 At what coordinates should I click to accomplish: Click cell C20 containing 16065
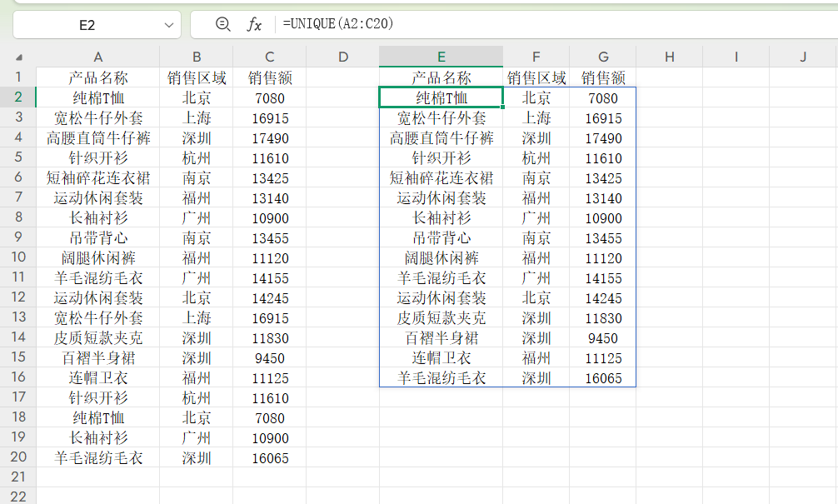click(269, 457)
